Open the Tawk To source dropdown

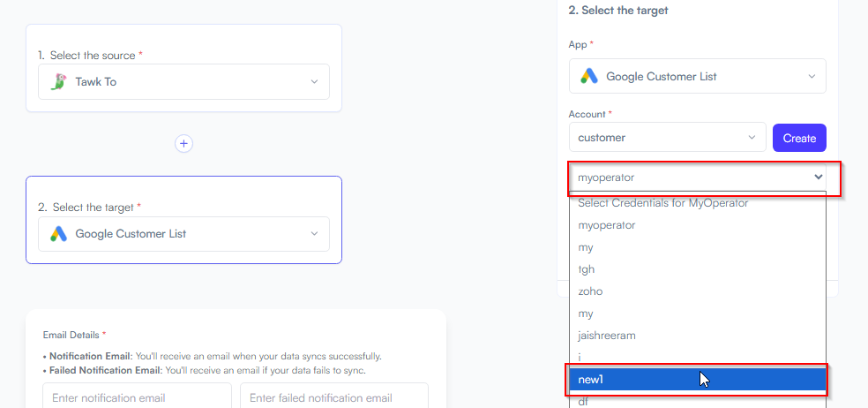[x=183, y=82]
